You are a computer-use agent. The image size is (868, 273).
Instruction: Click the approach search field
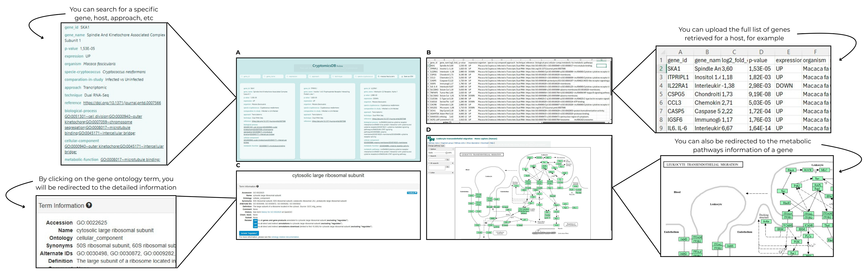(x=319, y=76)
